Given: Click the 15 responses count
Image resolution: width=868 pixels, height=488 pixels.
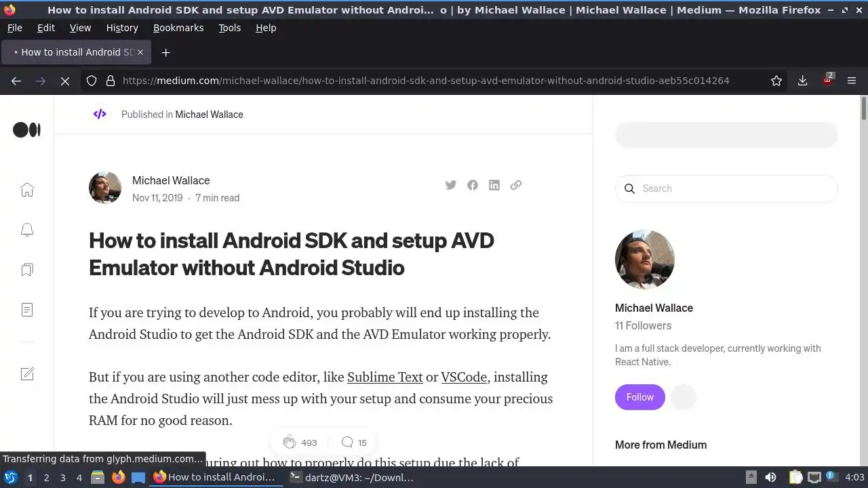Looking at the screenshot, I should pyautogui.click(x=362, y=443).
